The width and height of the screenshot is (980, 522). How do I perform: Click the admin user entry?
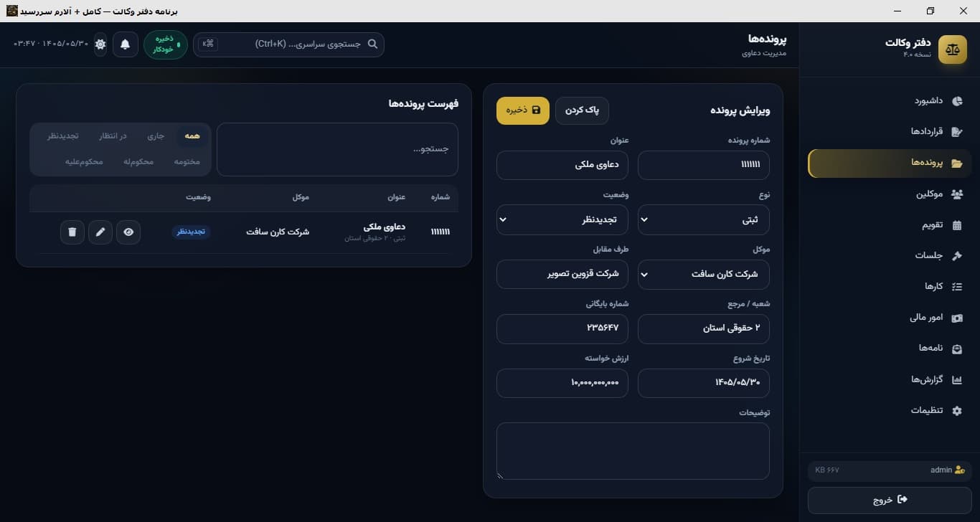tap(890, 470)
